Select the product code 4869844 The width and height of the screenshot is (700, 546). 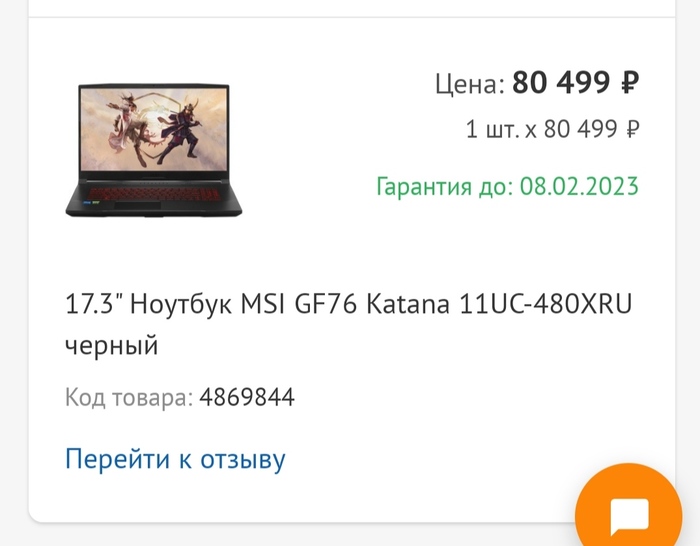click(x=247, y=397)
